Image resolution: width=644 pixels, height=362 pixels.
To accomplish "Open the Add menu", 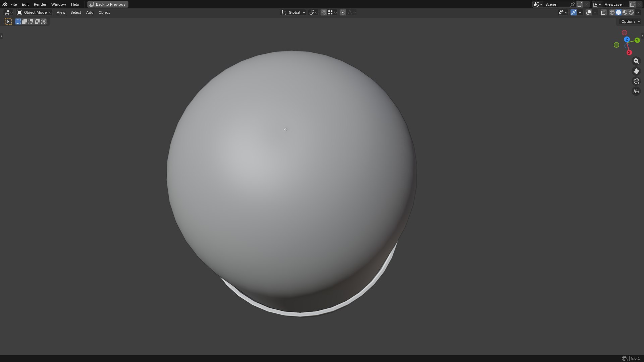I will pyautogui.click(x=90, y=12).
